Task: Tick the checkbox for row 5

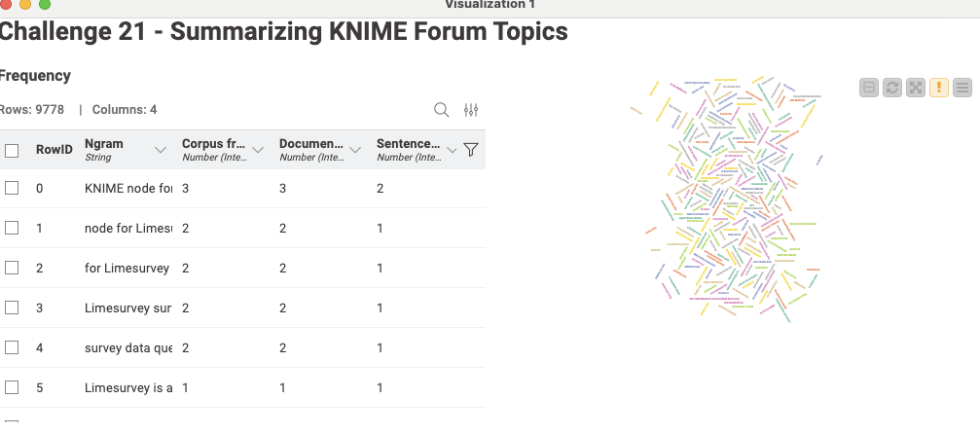Action: (x=12, y=387)
